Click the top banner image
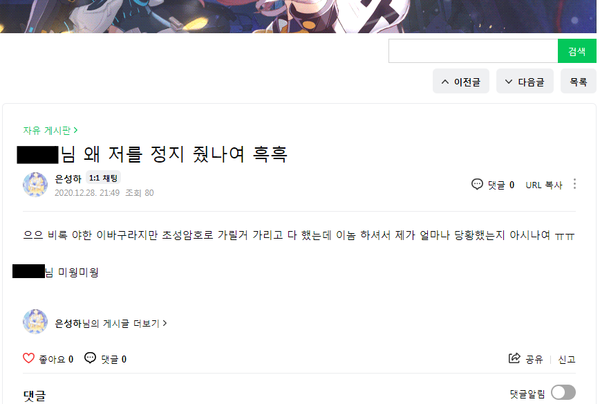Screen dimensions: 600x404 click(x=298, y=16)
